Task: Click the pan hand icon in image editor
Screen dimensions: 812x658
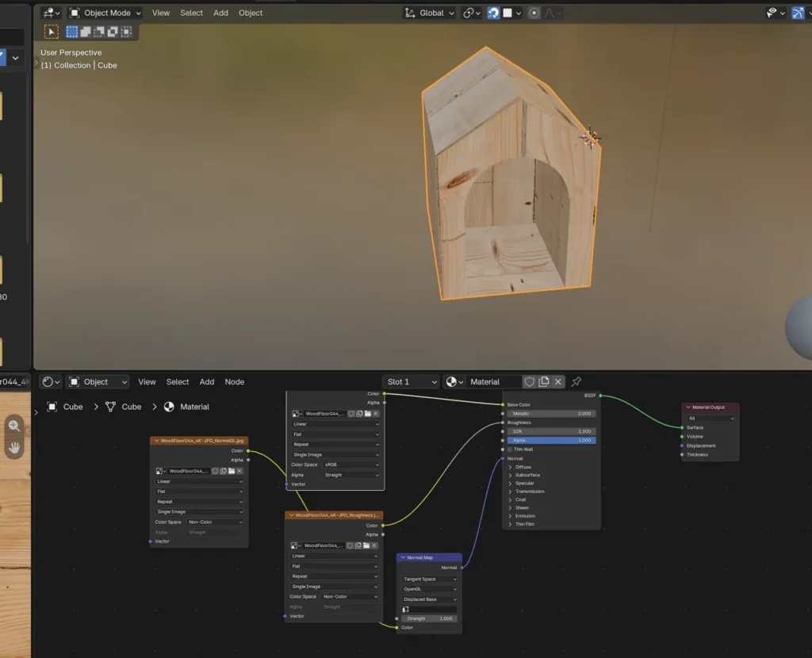Action: pos(14,448)
